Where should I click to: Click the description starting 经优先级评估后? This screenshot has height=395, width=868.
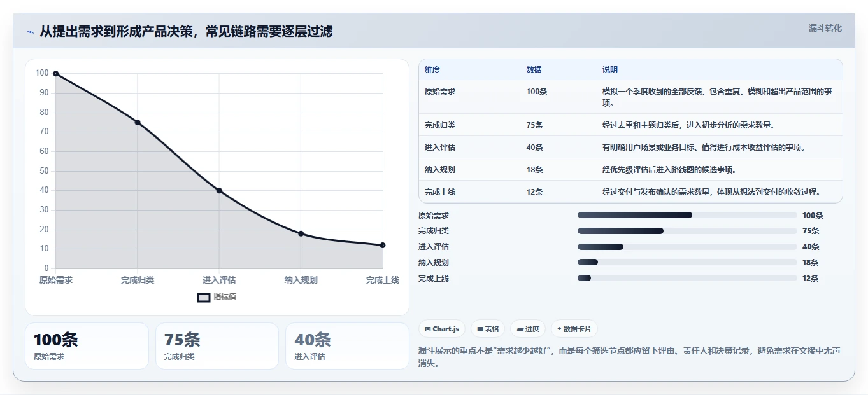(x=669, y=170)
